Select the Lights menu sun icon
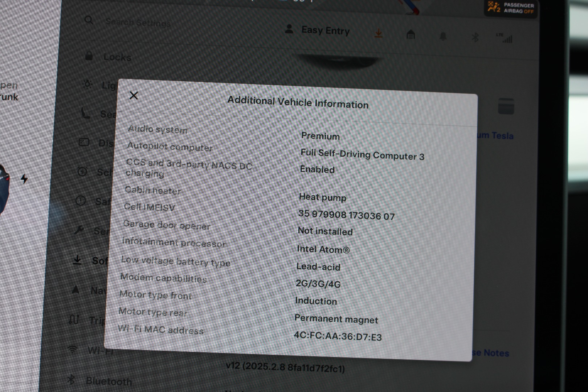The width and height of the screenshot is (588, 392). coord(87,84)
